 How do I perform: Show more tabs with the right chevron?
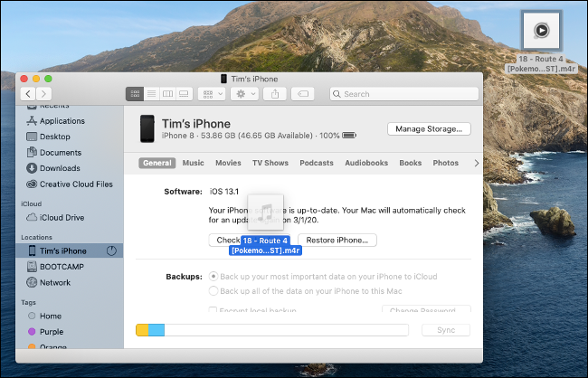tap(477, 163)
